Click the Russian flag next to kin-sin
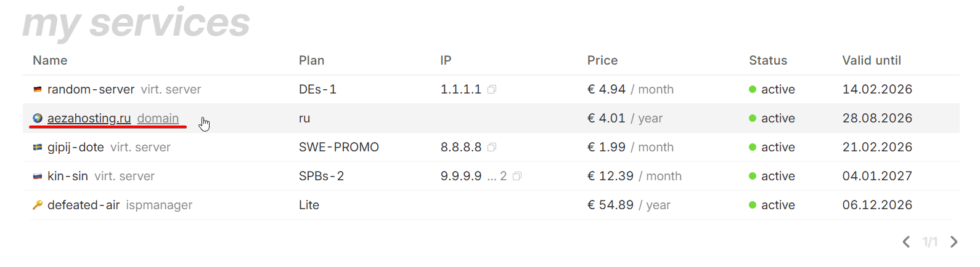The width and height of the screenshot is (980, 267). (38, 177)
